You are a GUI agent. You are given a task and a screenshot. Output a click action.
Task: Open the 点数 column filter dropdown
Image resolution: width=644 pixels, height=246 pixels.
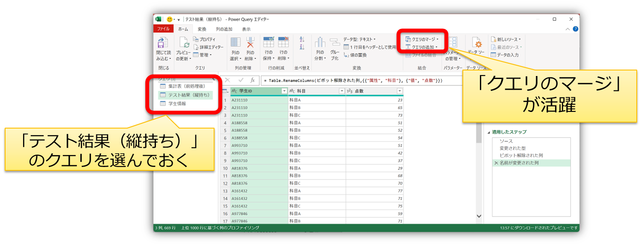[x=400, y=91]
